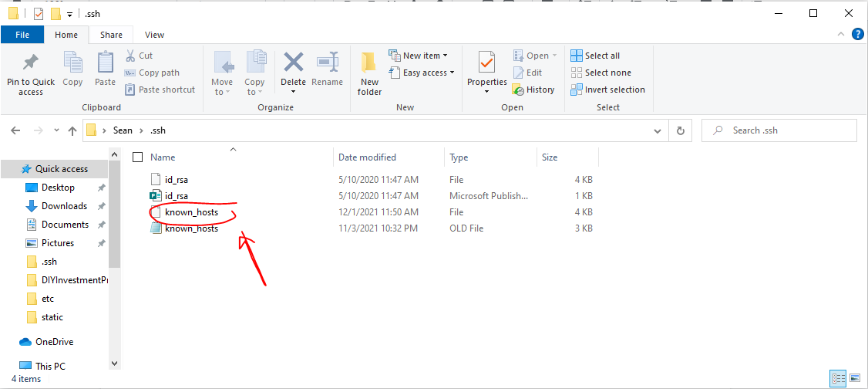Open Documents in the navigation pane
Screen dimensions: 868x389
[x=65, y=225]
